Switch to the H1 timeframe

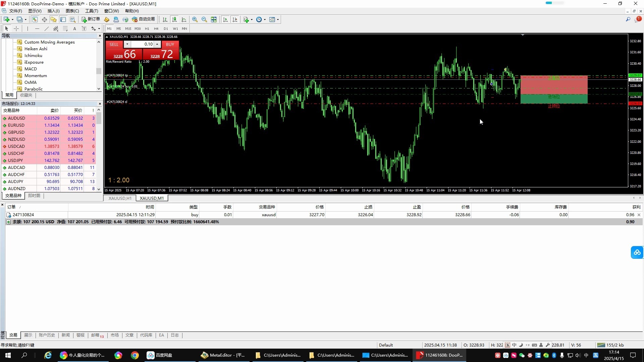147,28
